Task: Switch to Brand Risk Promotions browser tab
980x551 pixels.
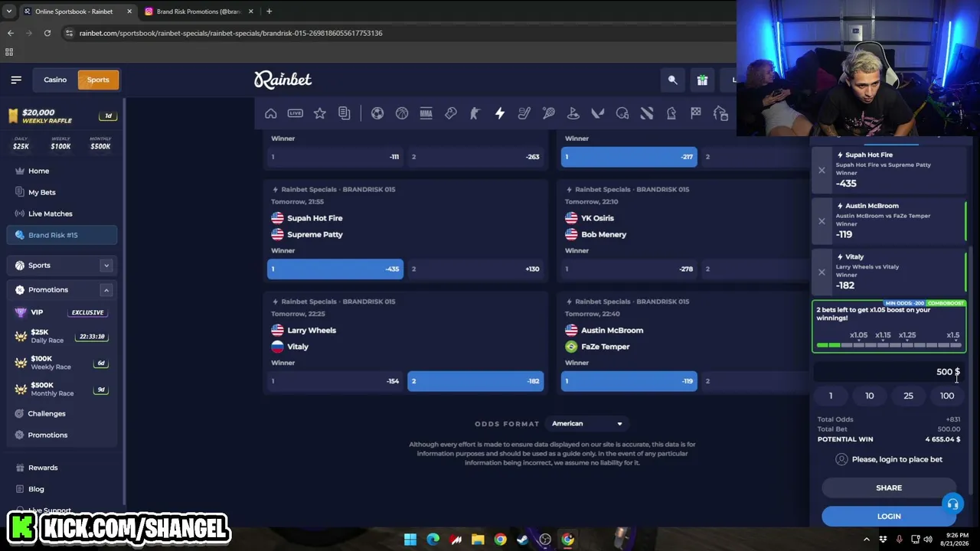Action: coord(198,11)
